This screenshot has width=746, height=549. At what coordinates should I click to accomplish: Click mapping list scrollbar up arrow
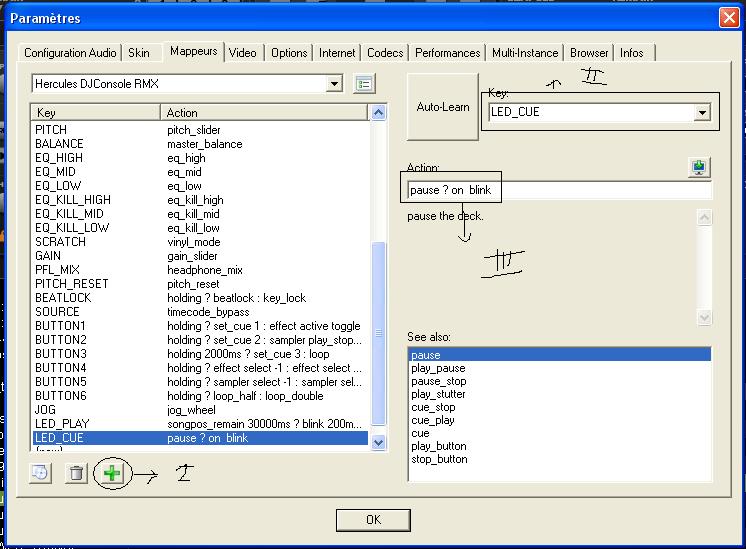[378, 113]
